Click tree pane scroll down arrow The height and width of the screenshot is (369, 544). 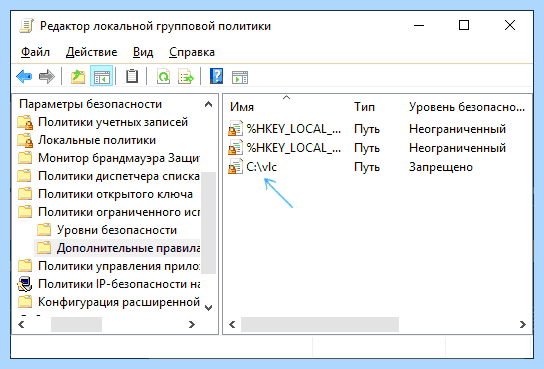(208, 308)
